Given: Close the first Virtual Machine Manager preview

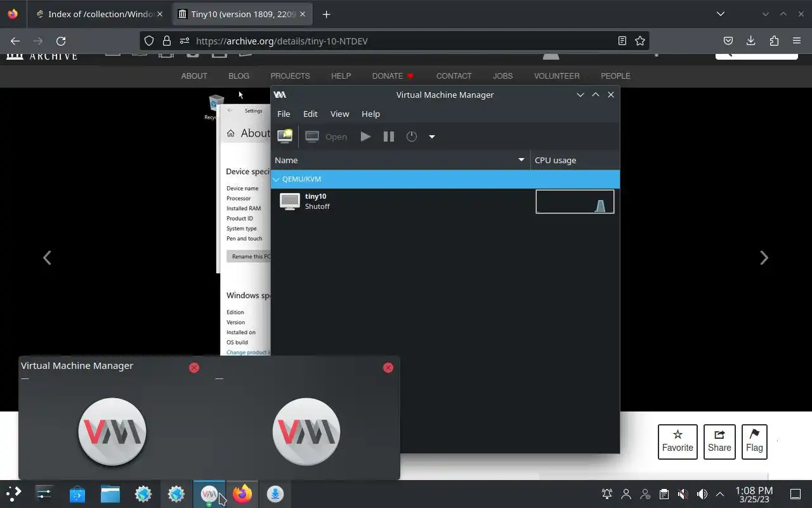Looking at the screenshot, I should click(194, 368).
